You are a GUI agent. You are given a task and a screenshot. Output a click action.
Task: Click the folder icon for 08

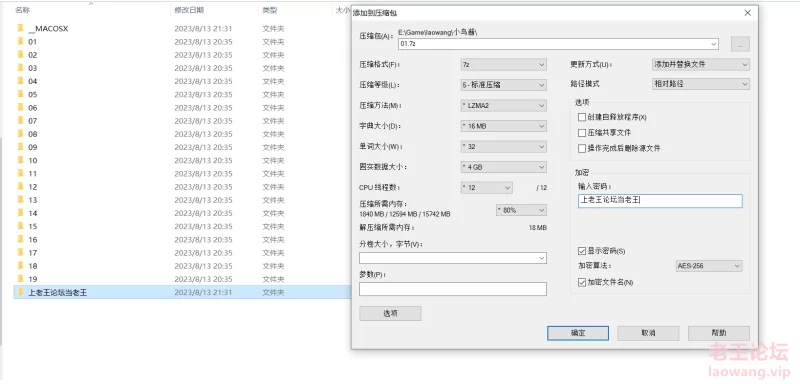(x=20, y=134)
